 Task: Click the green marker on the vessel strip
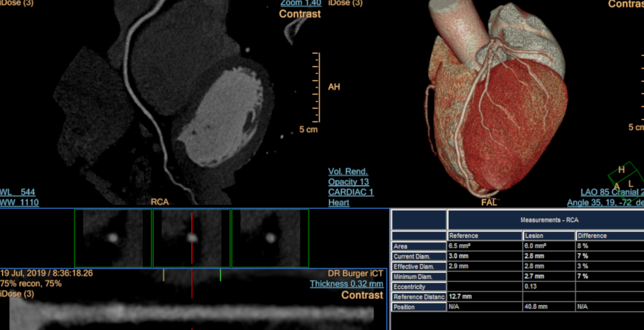(x=220, y=275)
